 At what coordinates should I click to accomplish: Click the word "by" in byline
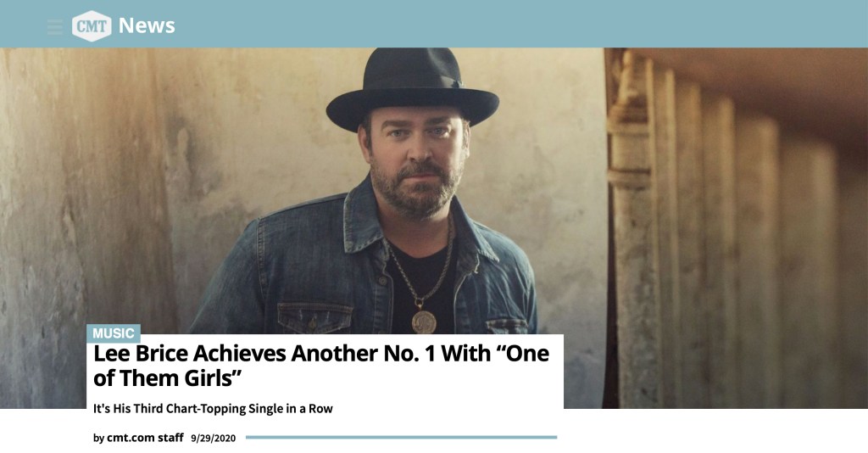[98, 438]
